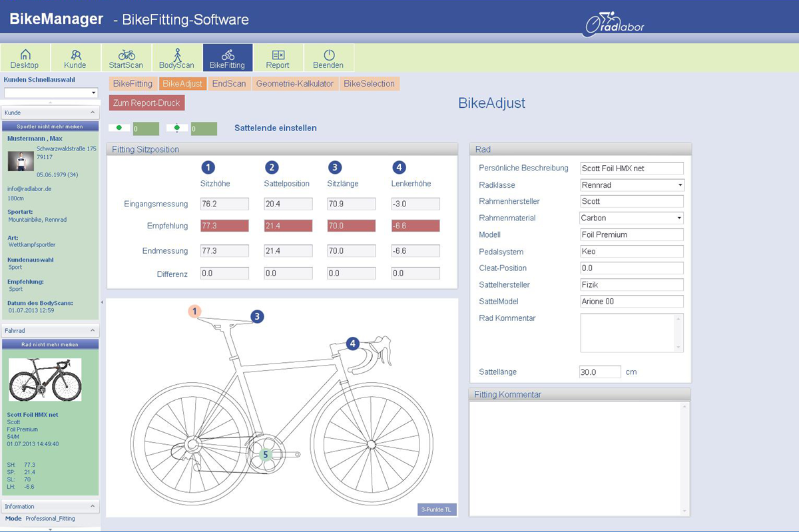Click number 2 badge above Sattelposition

coord(271,167)
